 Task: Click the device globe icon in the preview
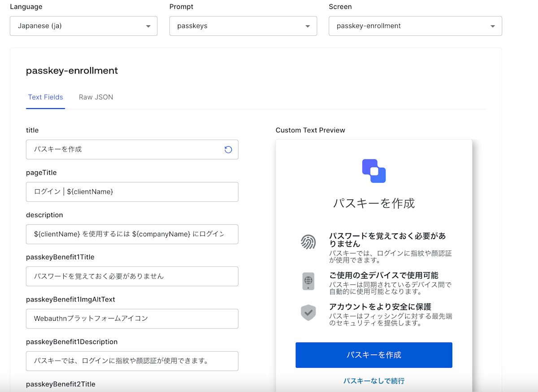coord(308,281)
